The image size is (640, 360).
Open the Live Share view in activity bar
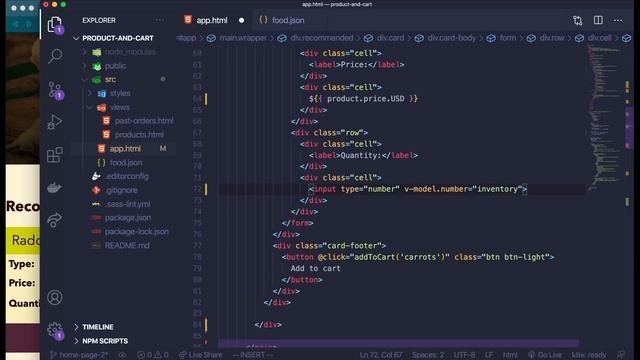click(x=55, y=220)
